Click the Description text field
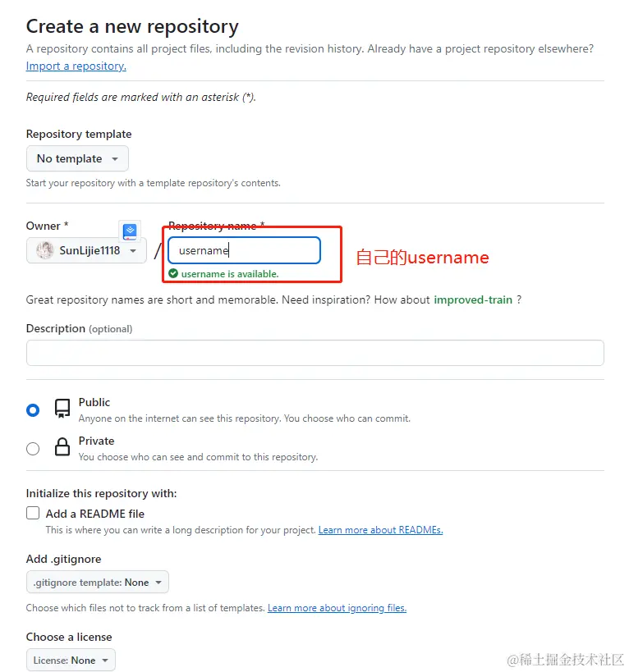The height and width of the screenshot is (672, 629). pos(314,353)
